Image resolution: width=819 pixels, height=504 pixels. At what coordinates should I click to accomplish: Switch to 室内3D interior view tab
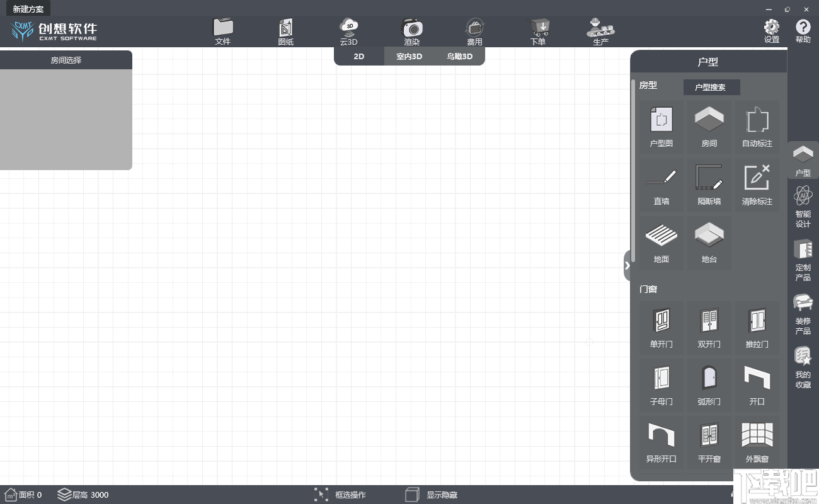409,56
